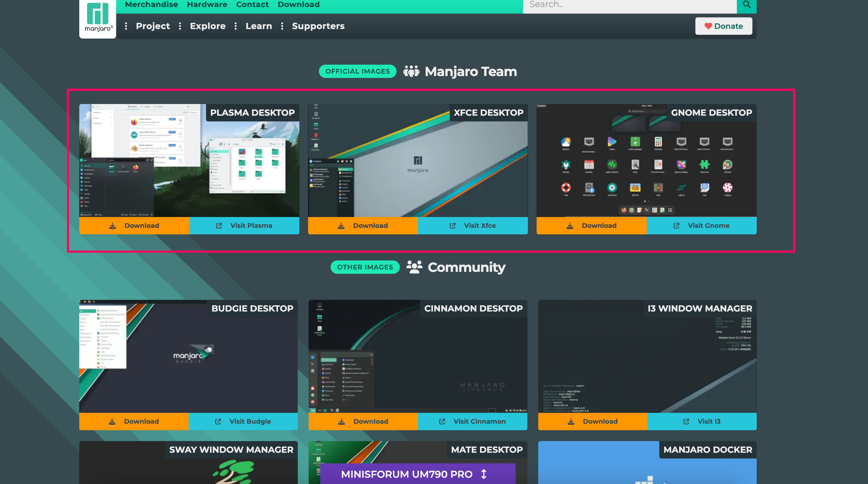Click Visit Budgie button
This screenshot has height=484, width=868.
coord(243,421)
